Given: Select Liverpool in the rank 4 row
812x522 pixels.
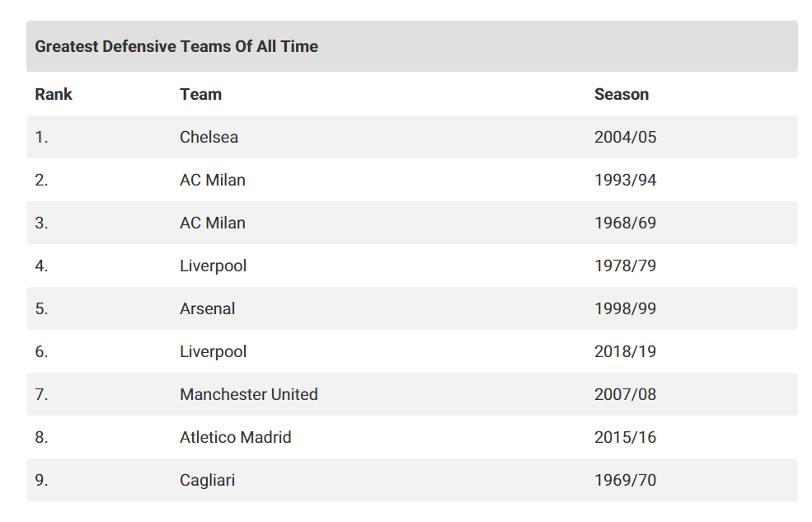Looking at the screenshot, I should pos(213,266).
